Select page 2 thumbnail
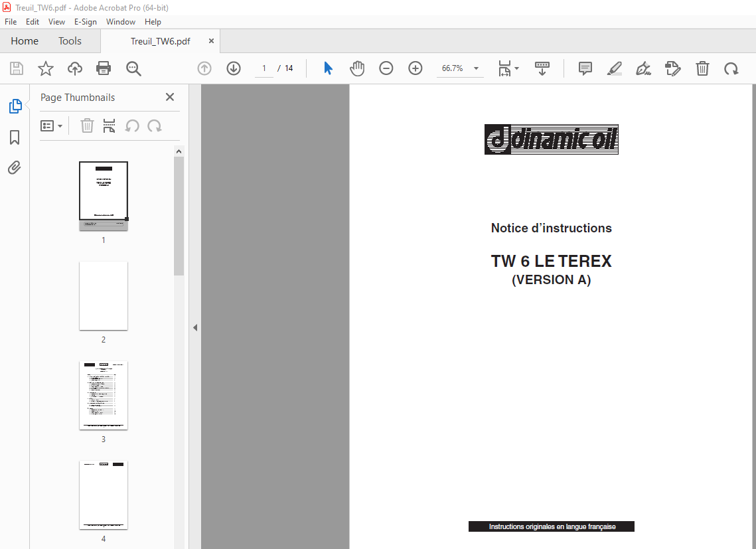756x549 pixels. coord(104,296)
